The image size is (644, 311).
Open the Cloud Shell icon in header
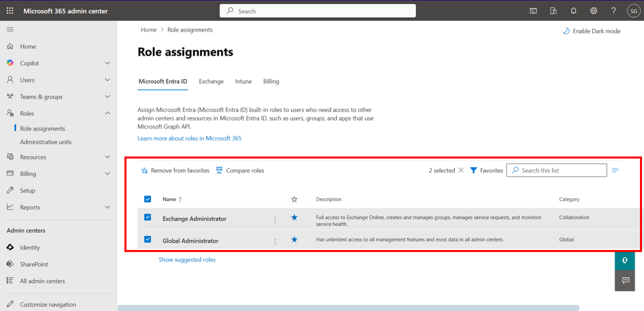point(533,11)
